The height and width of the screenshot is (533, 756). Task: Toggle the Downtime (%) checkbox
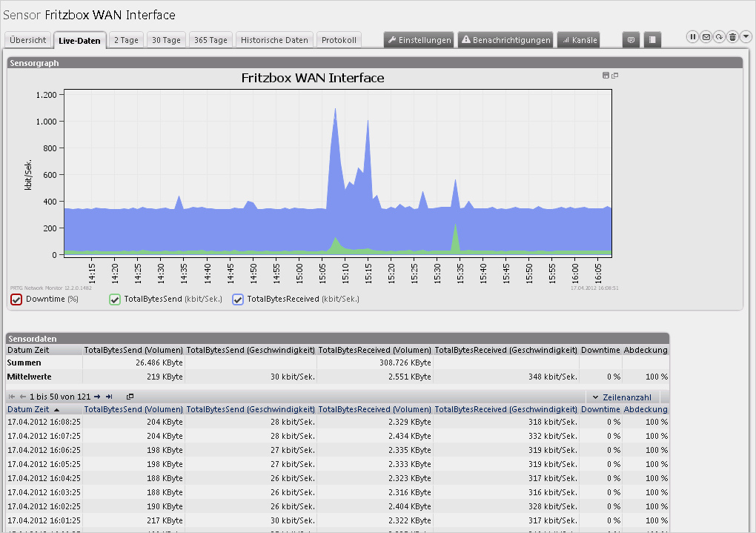pyautogui.click(x=16, y=299)
